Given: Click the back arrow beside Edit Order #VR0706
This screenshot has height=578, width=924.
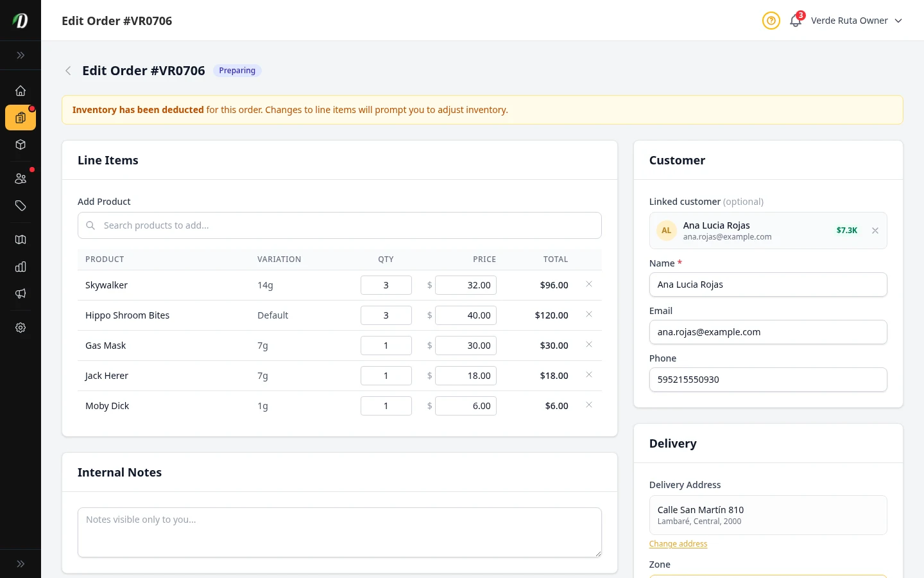Looking at the screenshot, I should tap(68, 71).
